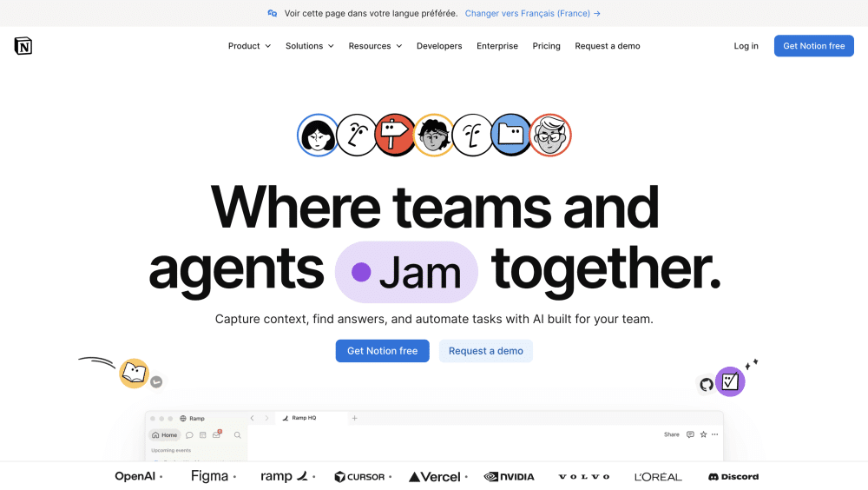868x490 pixels.
Task: Click the small gray badge beside book icon
Action: coord(156,381)
